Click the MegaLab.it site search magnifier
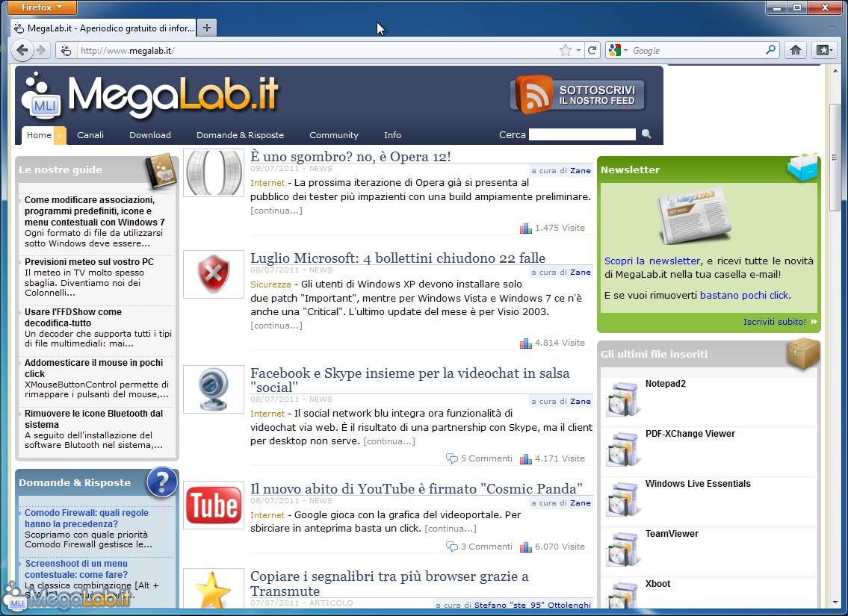The image size is (848, 616). pyautogui.click(x=646, y=134)
